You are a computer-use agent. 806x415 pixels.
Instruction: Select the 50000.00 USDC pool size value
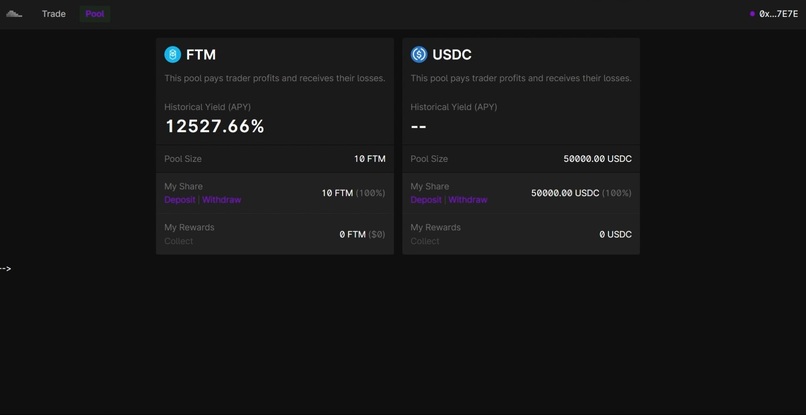597,159
